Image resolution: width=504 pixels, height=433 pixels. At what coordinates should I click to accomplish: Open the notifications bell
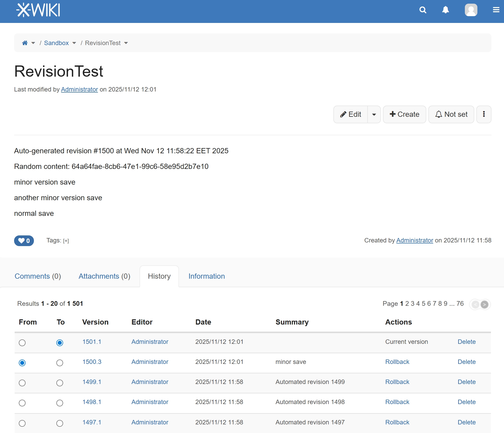[x=445, y=10]
